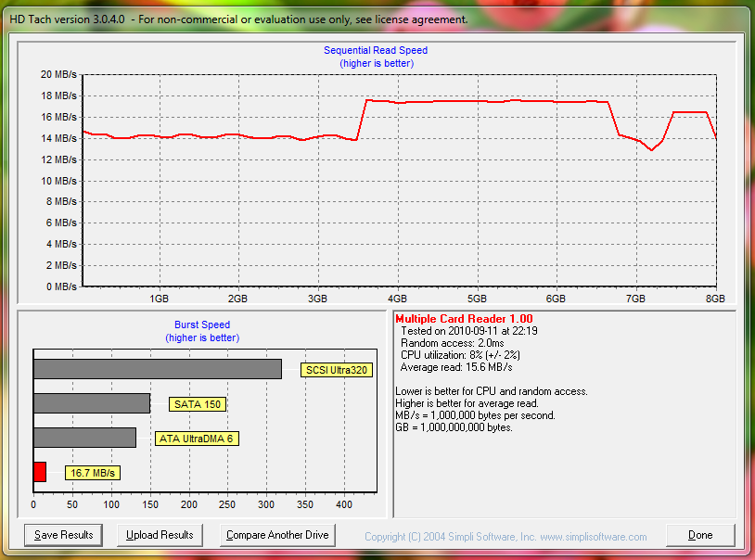Click the ATA UltraDMA 6 gray bar
This screenshot has width=755, height=560.
point(84,438)
